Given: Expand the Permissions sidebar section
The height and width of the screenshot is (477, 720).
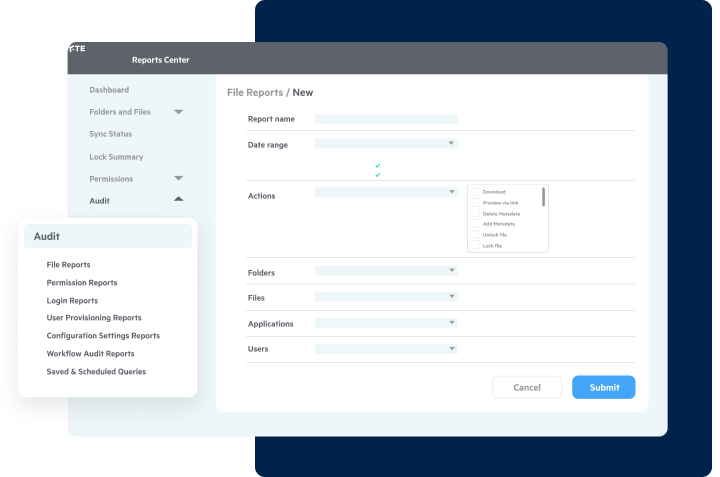Looking at the screenshot, I should pos(178,178).
